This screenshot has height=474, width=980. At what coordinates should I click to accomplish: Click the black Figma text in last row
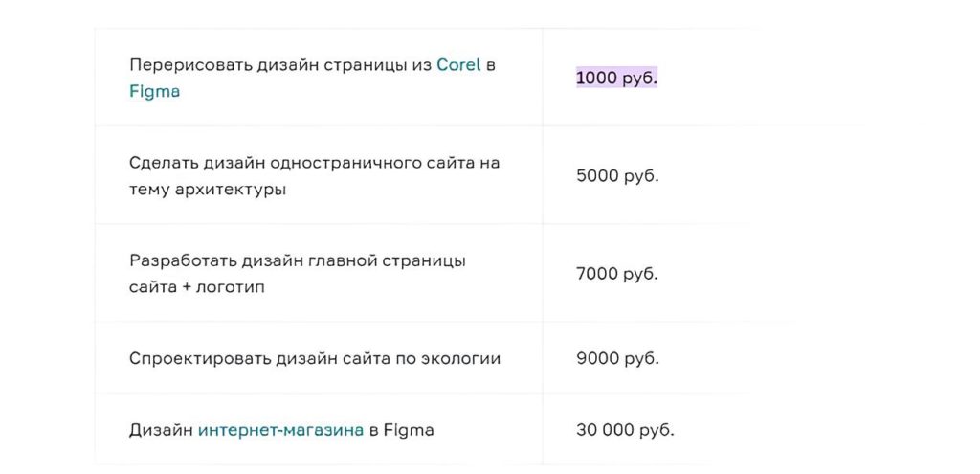pos(410,430)
